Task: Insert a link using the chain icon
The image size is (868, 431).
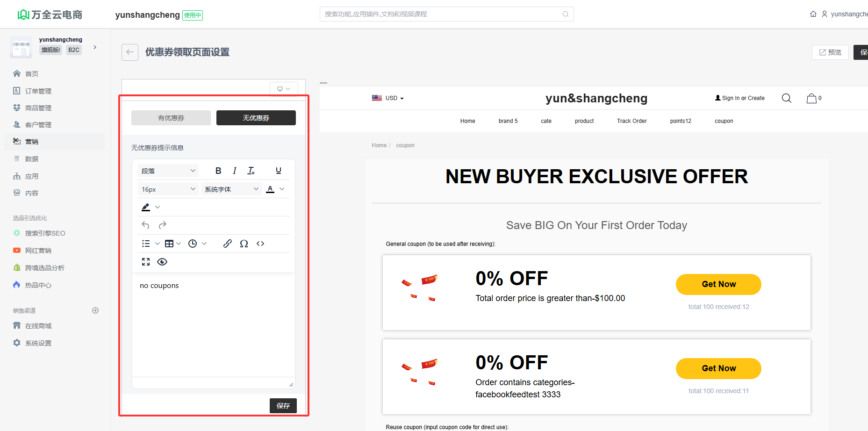Action: point(228,244)
